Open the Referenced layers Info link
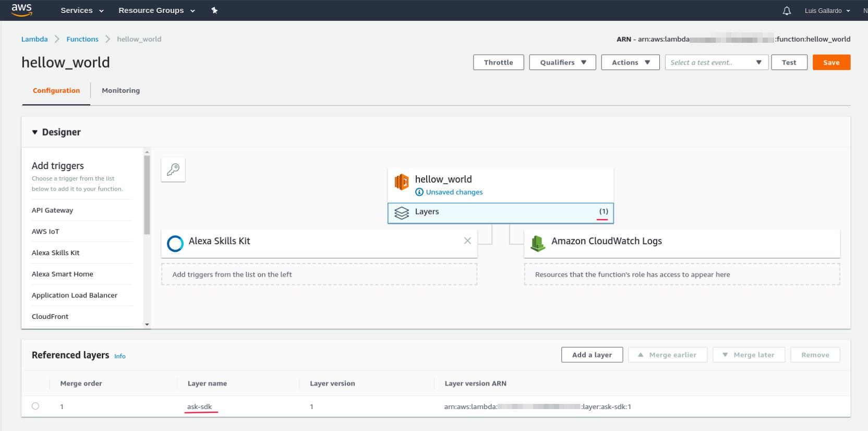 [120, 356]
